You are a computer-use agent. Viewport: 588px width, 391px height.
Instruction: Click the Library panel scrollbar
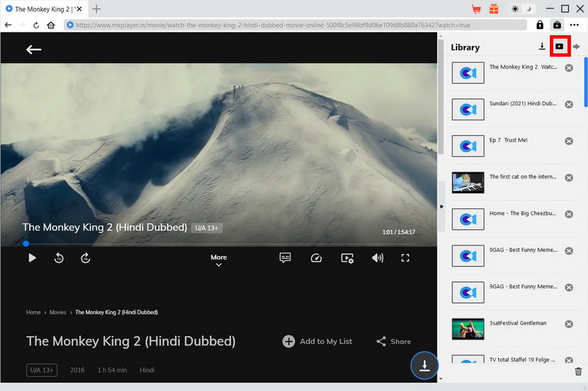585,82
